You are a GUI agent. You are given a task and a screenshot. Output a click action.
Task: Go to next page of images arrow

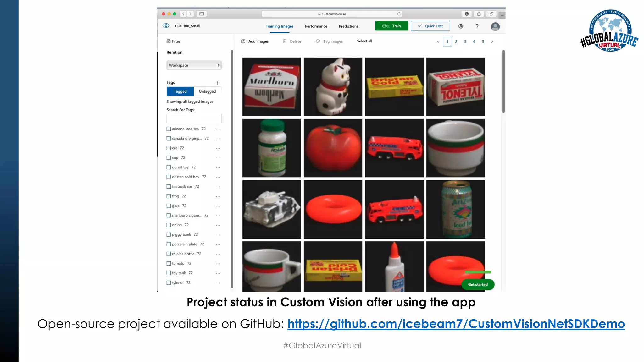click(492, 41)
